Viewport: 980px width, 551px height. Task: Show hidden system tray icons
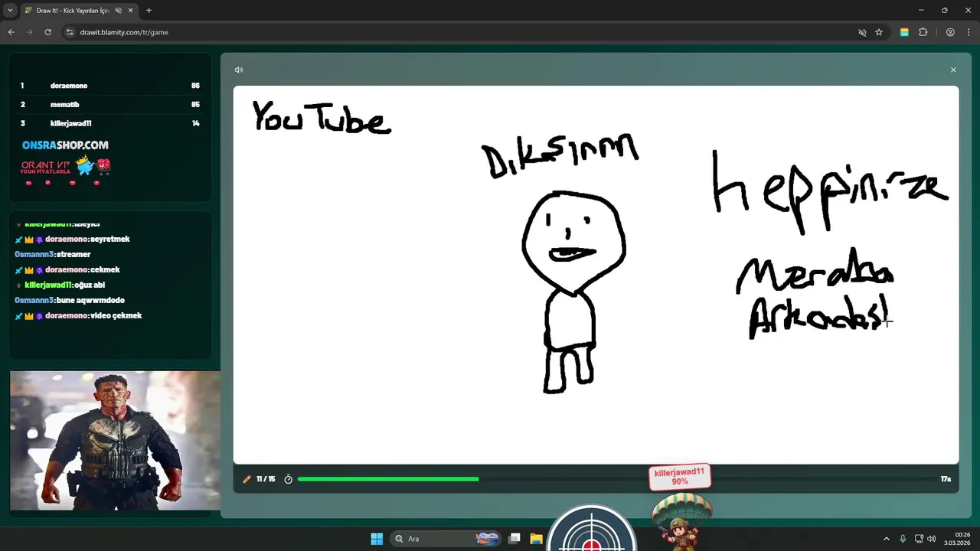pyautogui.click(x=887, y=539)
